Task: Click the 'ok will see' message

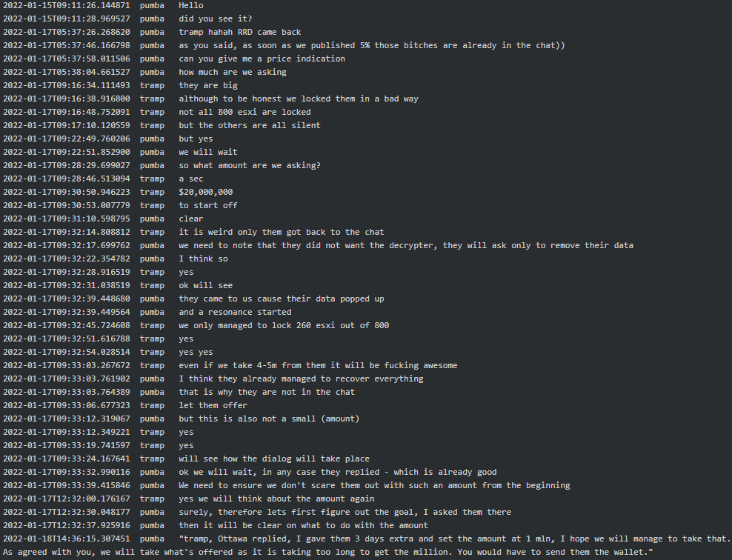Action: point(205,285)
